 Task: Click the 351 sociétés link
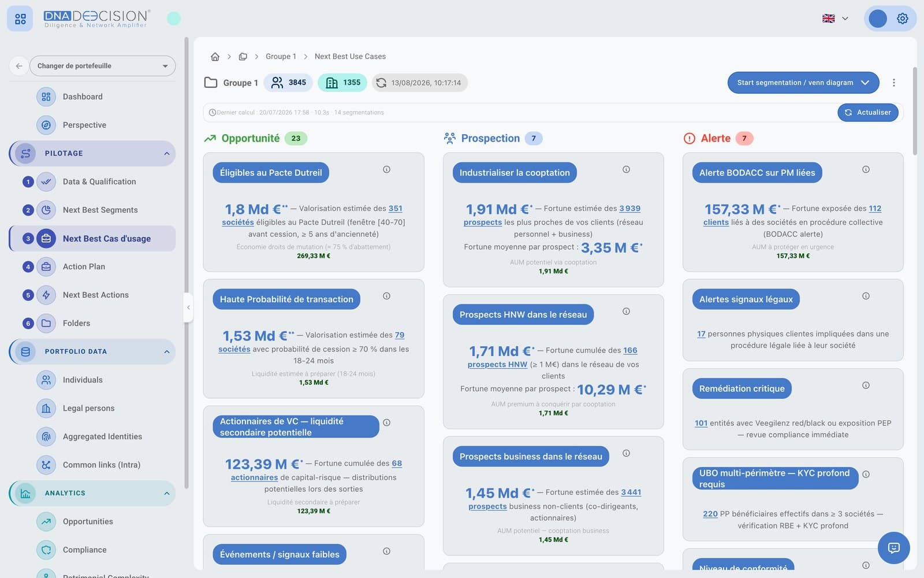pos(395,208)
